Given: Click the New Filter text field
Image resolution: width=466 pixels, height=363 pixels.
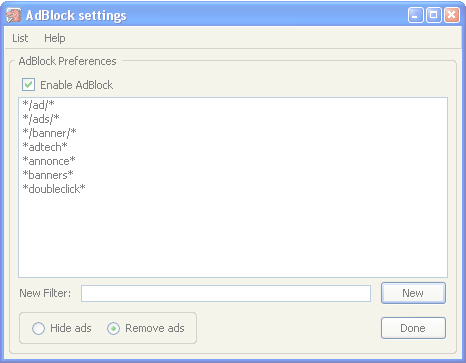Looking at the screenshot, I should point(226,293).
